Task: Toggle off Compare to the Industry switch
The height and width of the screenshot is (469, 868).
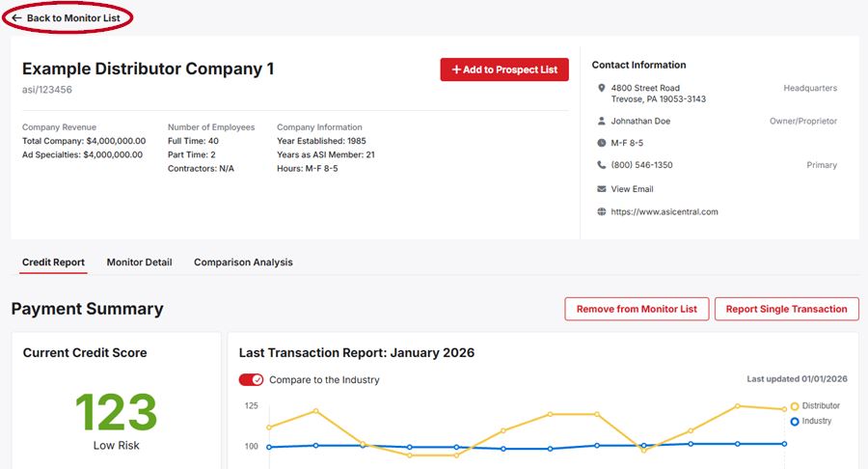Action: 251,379
